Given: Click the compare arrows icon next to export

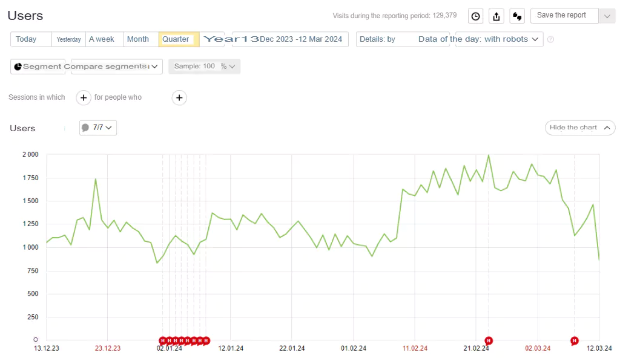Looking at the screenshot, I should click(x=517, y=16).
